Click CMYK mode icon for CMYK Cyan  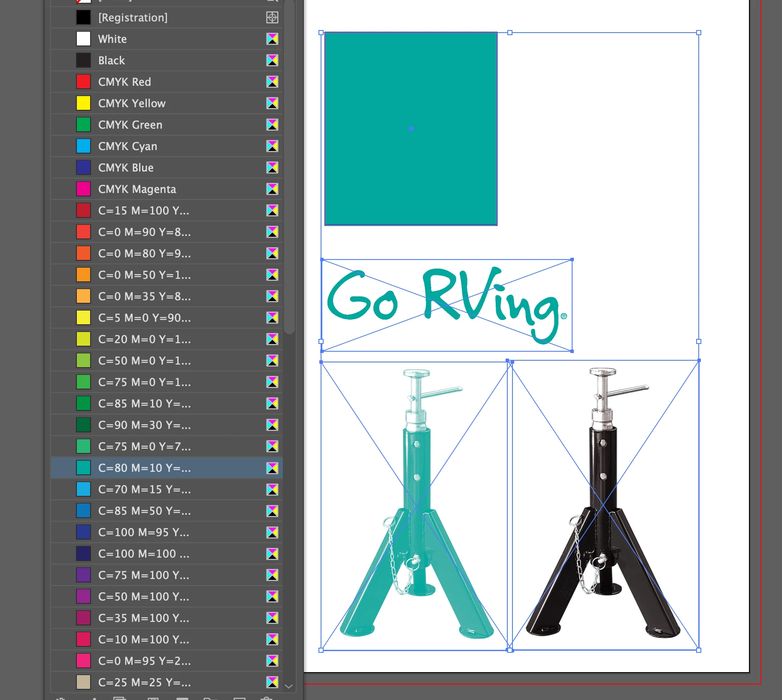272,146
